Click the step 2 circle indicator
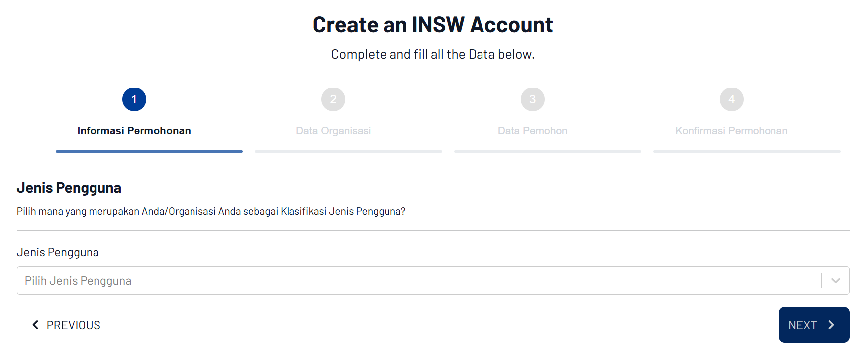The height and width of the screenshot is (352, 868). 333,99
